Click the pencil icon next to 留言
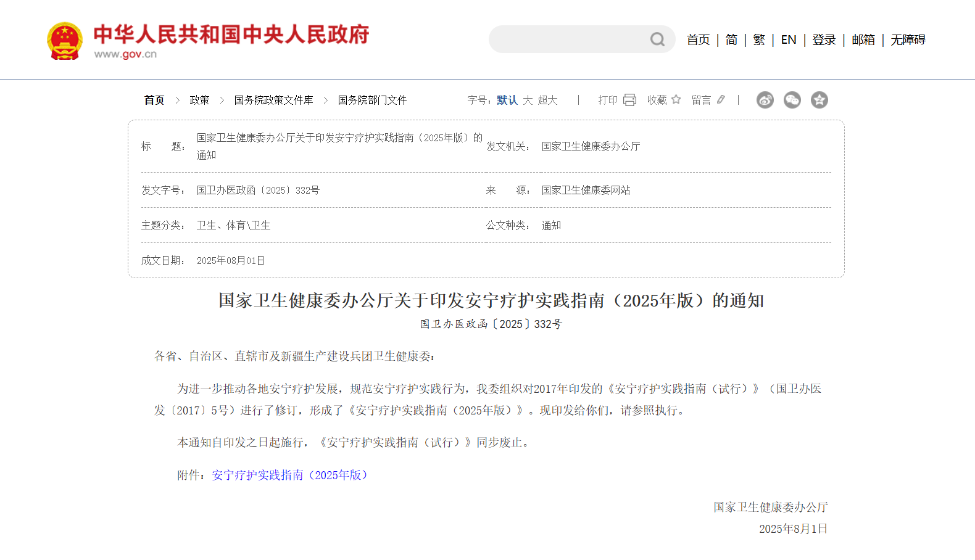Screen dimensions: 975x560 pyautogui.click(x=721, y=99)
